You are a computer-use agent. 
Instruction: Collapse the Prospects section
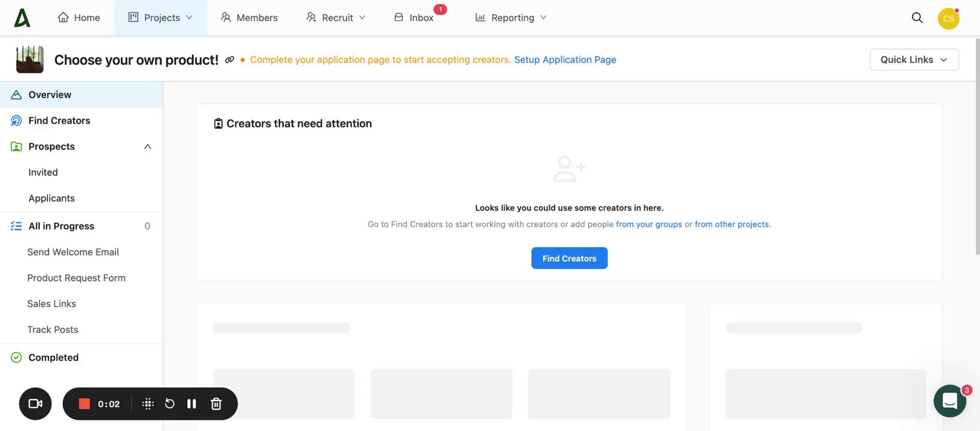coord(148,147)
